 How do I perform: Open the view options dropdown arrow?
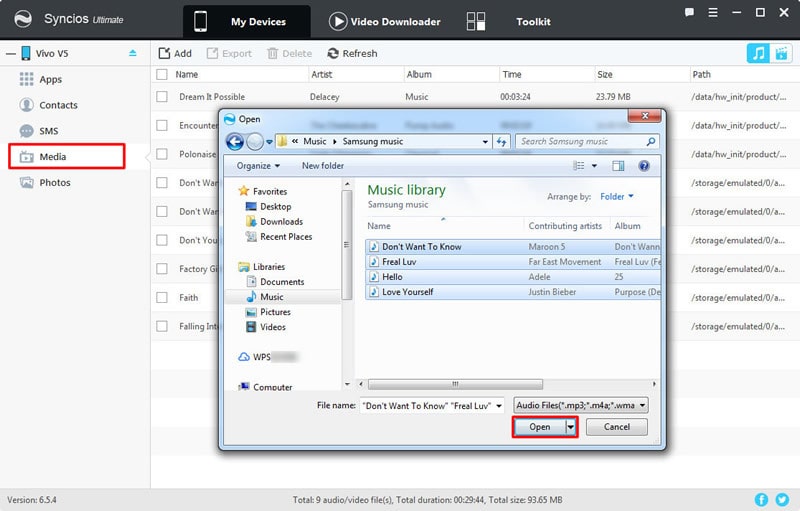[x=594, y=166]
